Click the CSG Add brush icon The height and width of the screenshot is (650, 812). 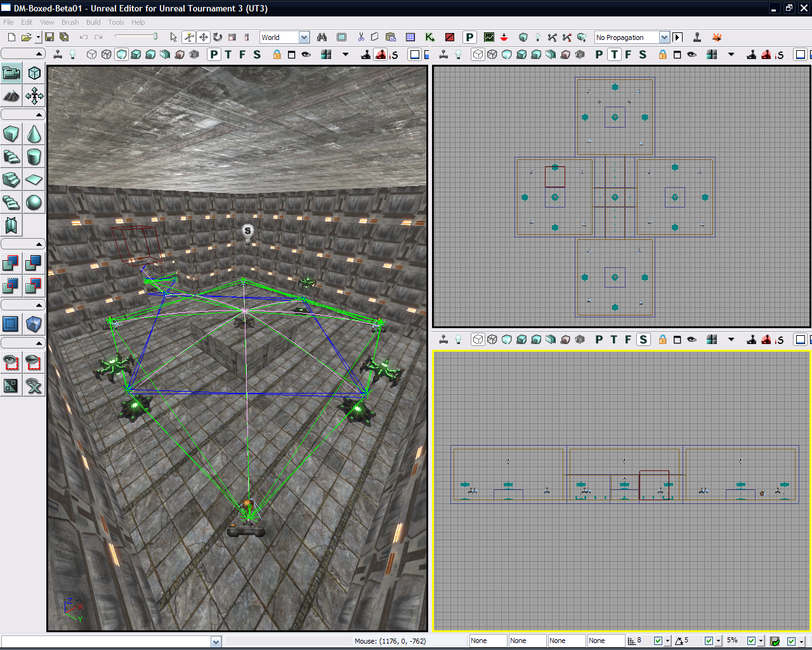point(10,263)
